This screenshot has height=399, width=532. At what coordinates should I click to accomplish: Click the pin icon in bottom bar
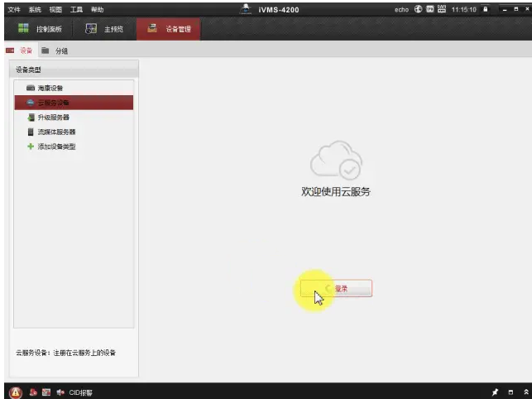(495, 392)
